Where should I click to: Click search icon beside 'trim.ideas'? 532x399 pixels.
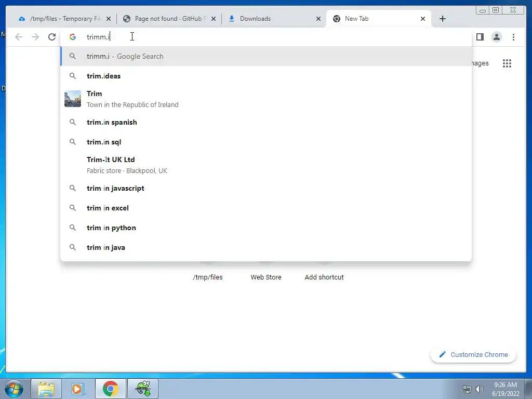(73, 76)
